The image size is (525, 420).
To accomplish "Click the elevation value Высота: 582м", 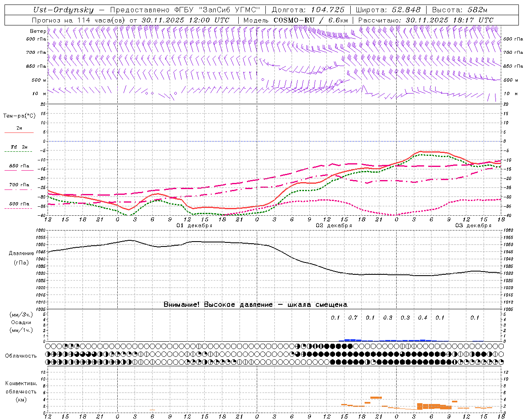I will click(x=459, y=10).
